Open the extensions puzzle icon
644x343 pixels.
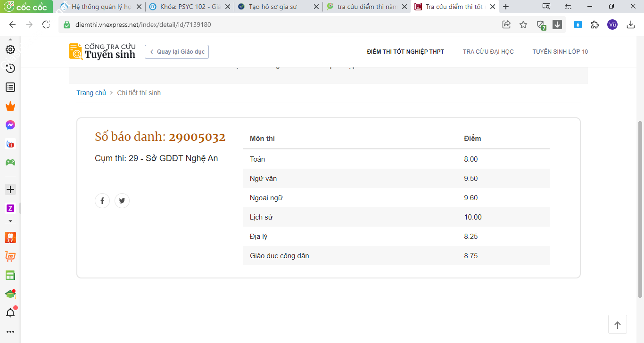pos(595,24)
